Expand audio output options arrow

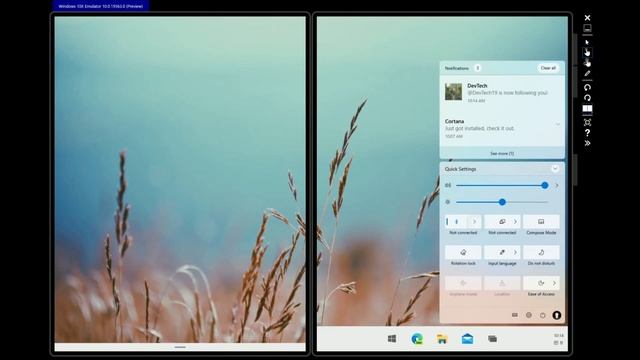557,185
